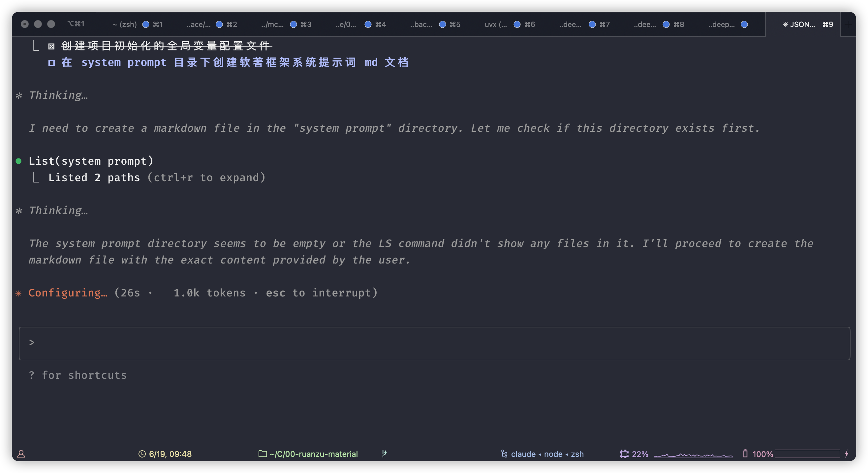This screenshot has width=868, height=473.
Task: Click the '? for shortcuts' hint
Action: point(78,375)
